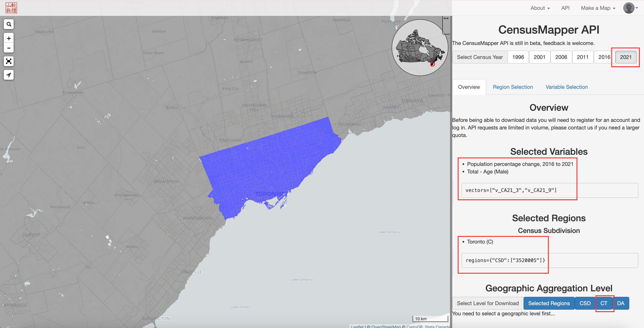The image size is (644, 328).
Task: Select census year 1996
Action: [x=518, y=57]
